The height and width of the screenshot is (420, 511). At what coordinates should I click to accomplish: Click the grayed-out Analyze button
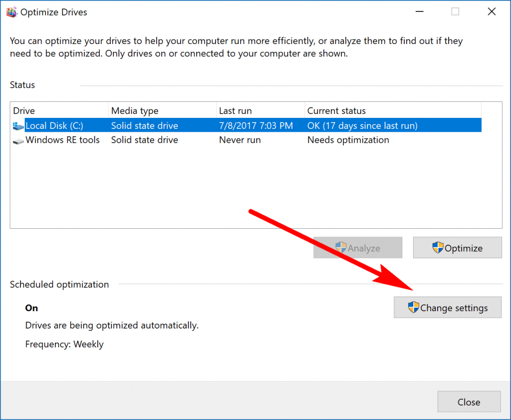[x=357, y=247]
